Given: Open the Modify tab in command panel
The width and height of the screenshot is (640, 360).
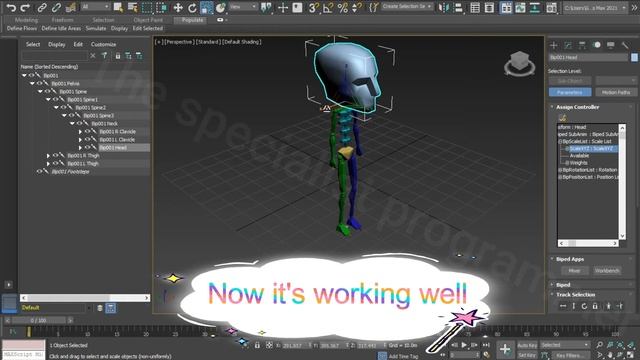Looking at the screenshot, I should 568,45.
